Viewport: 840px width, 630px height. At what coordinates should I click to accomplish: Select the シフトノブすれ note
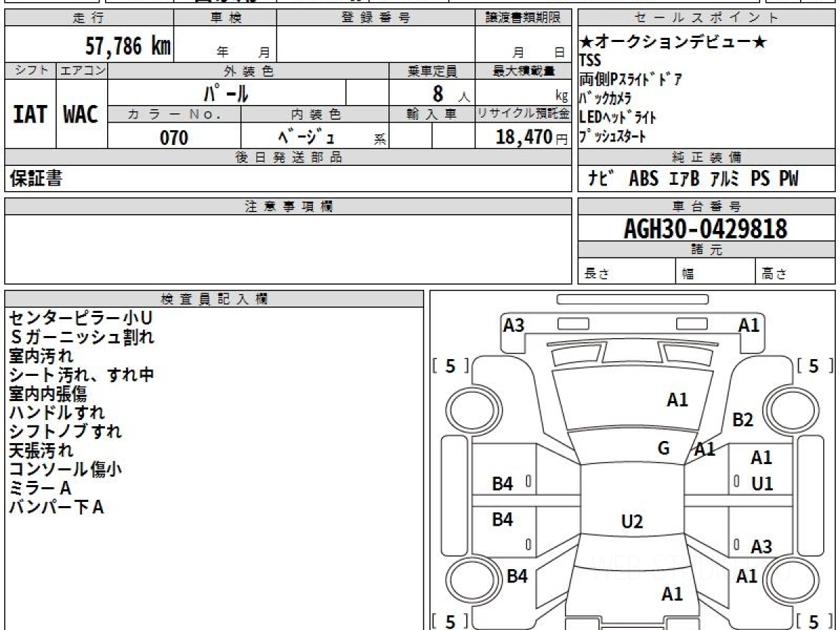(65, 431)
